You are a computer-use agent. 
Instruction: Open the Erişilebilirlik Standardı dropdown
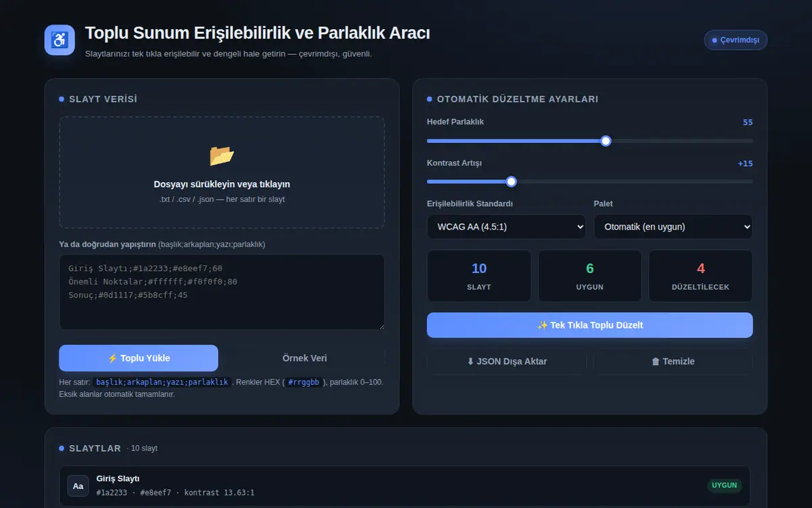[506, 227]
